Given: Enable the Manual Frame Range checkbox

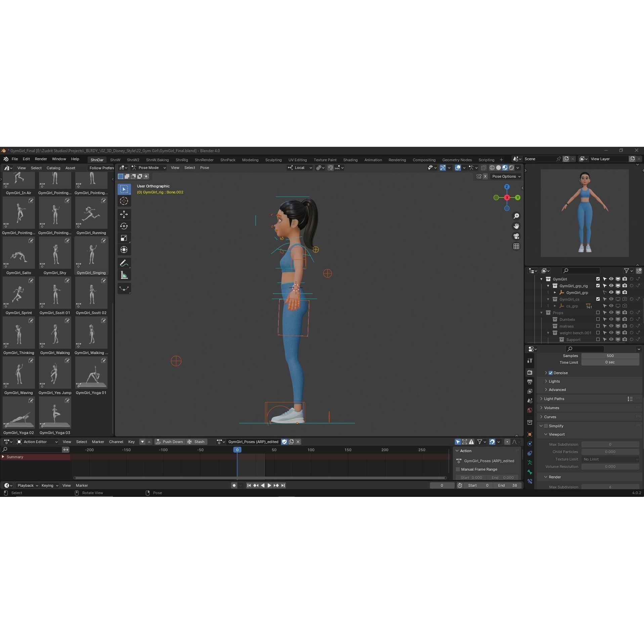Looking at the screenshot, I should pos(459,469).
